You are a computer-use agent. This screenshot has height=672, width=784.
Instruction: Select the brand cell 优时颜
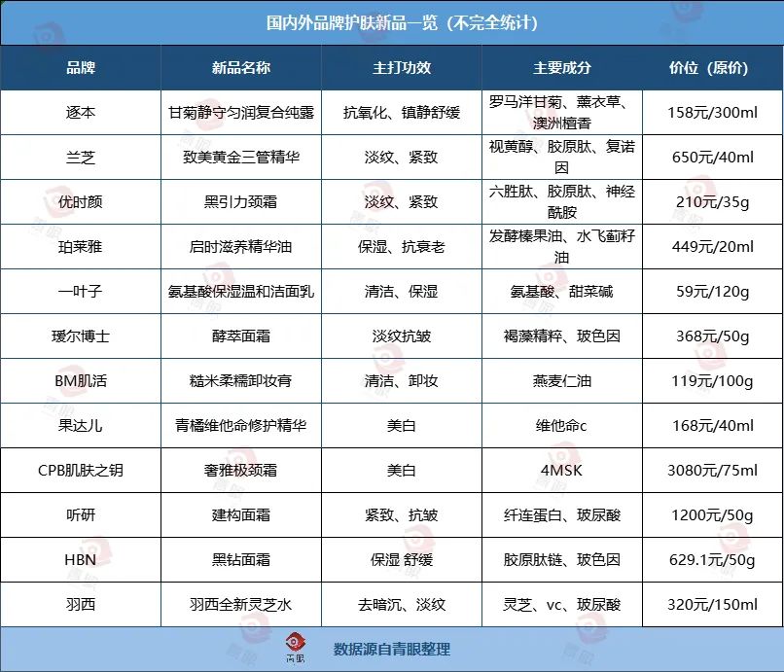(x=81, y=202)
